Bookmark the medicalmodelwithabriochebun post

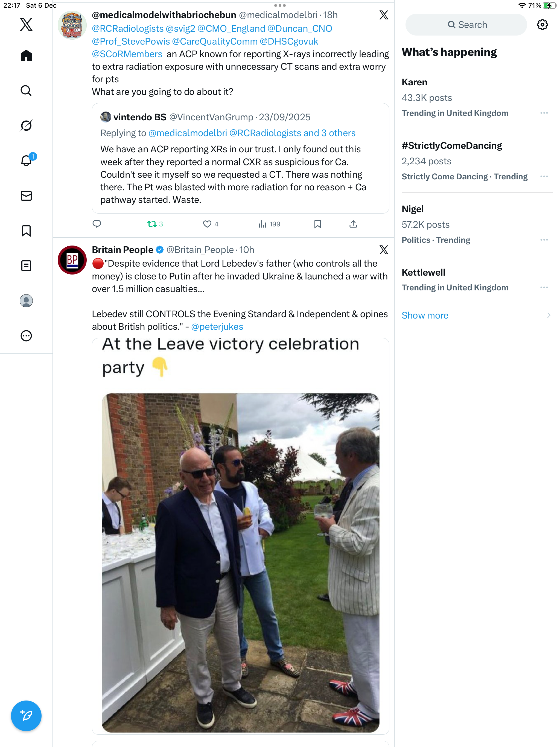tap(317, 224)
